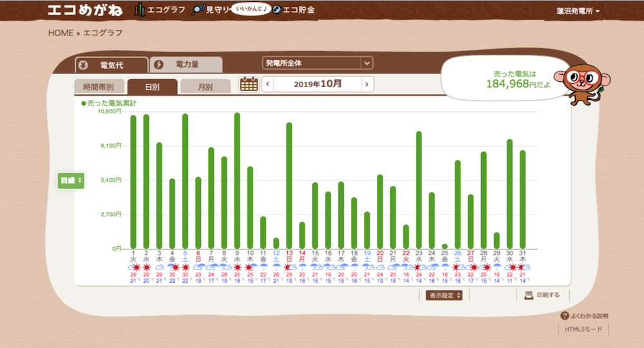Open the エコグラフ bar chart icon
The image size is (644, 348).
click(x=139, y=10)
